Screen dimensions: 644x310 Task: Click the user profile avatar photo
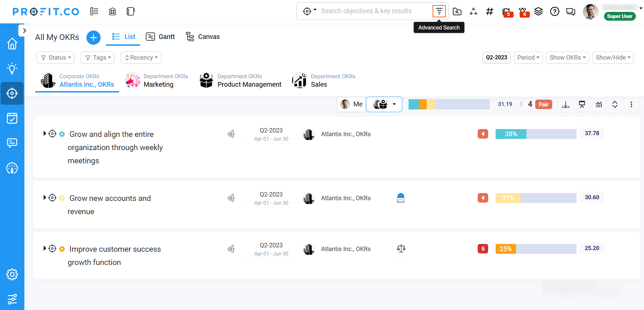(x=590, y=12)
